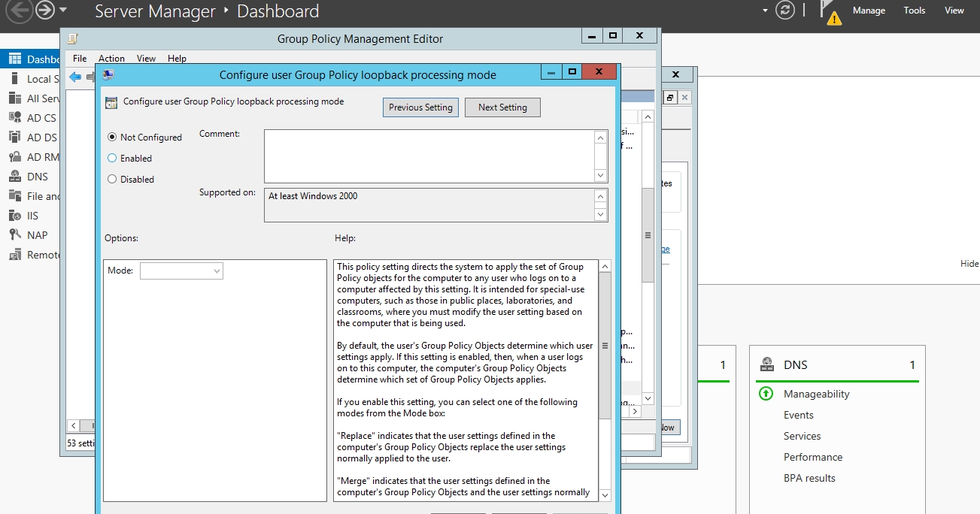Click the Next Setting button

point(502,107)
